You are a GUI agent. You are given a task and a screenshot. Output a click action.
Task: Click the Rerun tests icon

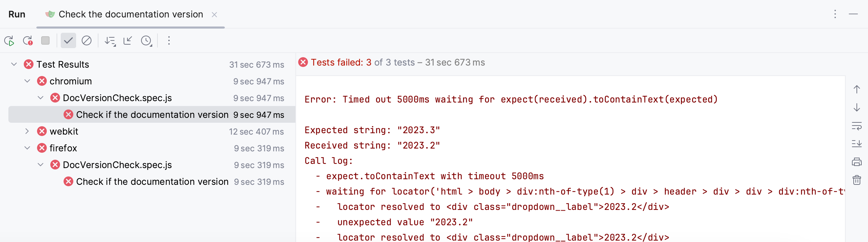coord(9,41)
